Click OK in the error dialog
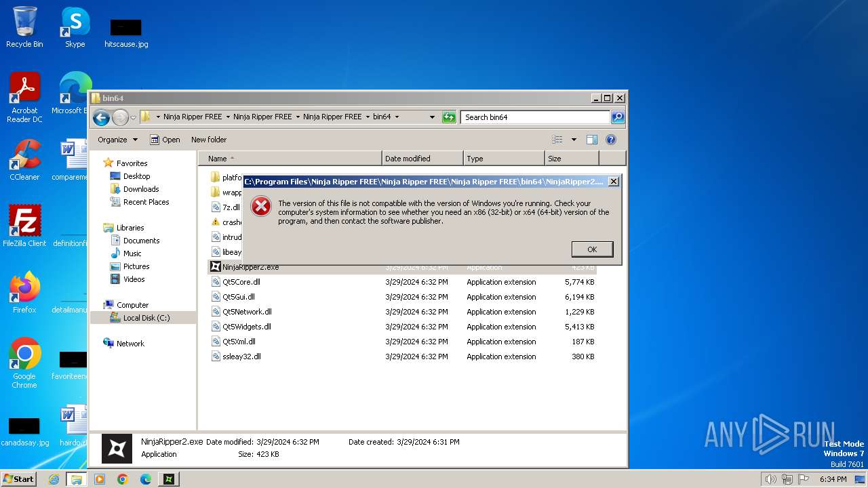 pos(592,249)
